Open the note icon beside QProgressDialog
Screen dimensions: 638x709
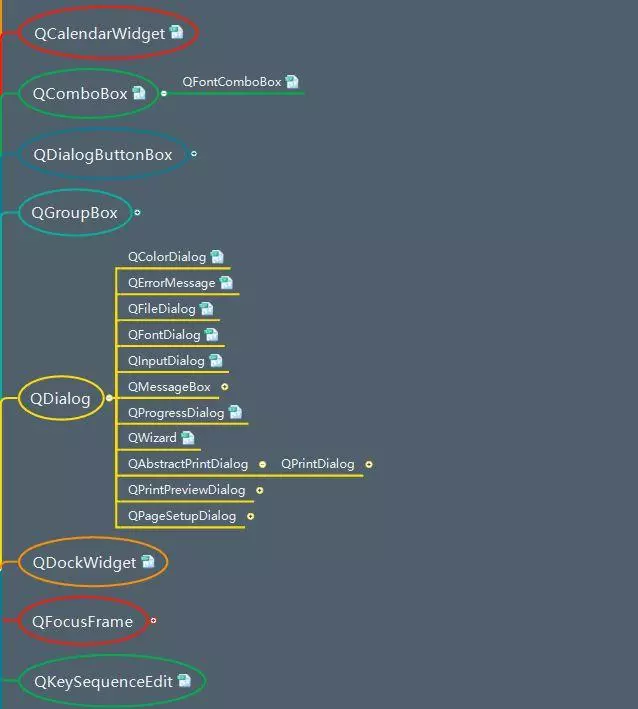click(235, 412)
